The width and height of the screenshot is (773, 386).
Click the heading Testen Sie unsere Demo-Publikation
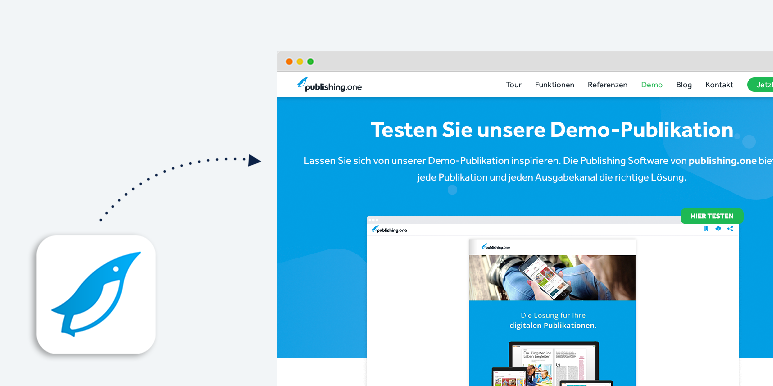coord(552,130)
